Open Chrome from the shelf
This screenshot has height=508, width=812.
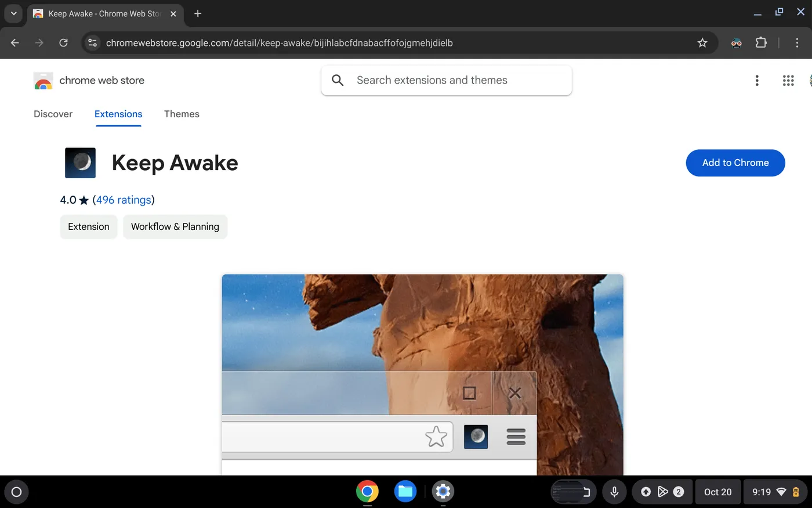click(367, 492)
